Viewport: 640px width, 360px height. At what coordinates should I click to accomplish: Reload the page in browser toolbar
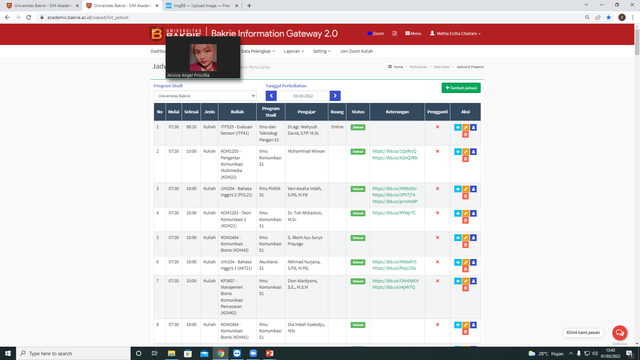pyautogui.click(x=29, y=18)
